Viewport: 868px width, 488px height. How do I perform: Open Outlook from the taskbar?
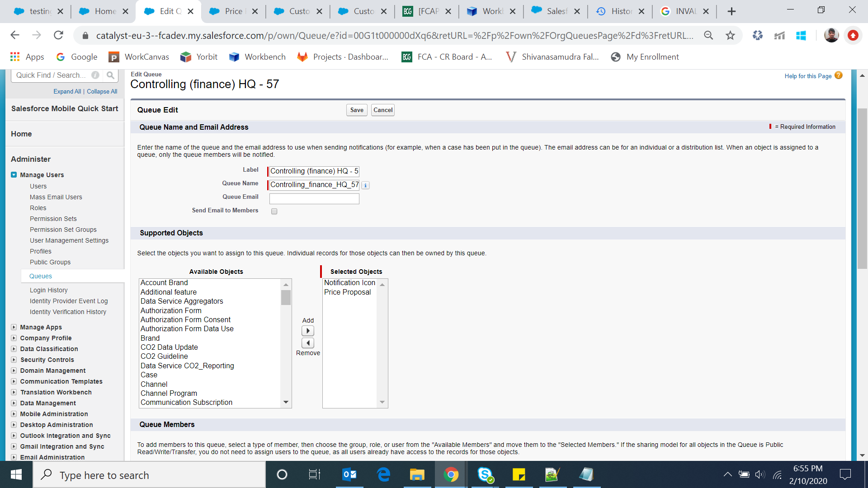coord(349,474)
